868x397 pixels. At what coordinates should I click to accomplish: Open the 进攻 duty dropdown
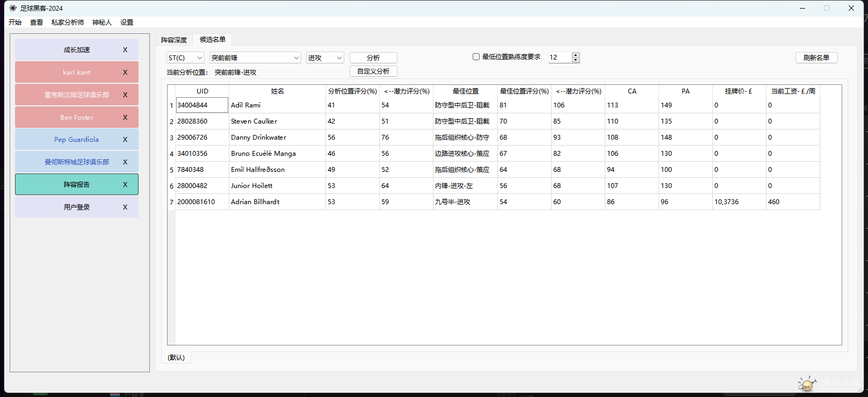coord(325,58)
